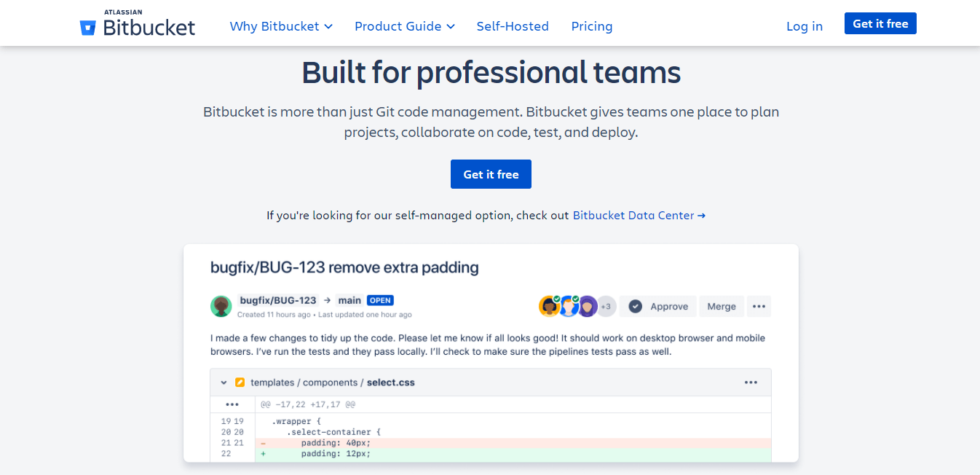Screen dimensions: 980x475
Task: Click the second reviewer avatar with checkmark
Action: pos(568,307)
